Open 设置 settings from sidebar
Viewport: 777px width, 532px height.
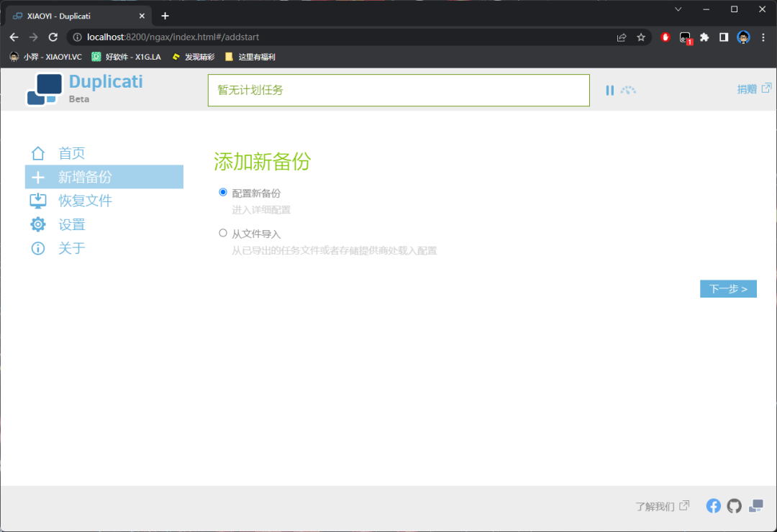pos(71,225)
